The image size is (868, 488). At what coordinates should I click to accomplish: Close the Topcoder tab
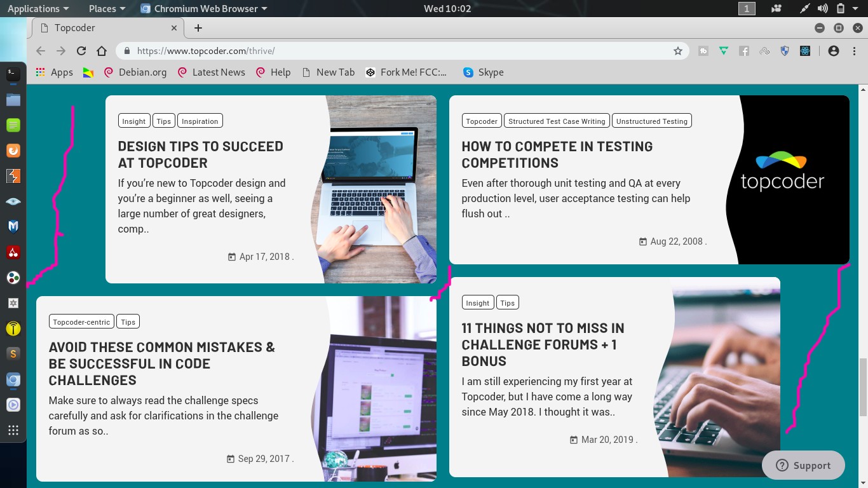[x=174, y=28]
